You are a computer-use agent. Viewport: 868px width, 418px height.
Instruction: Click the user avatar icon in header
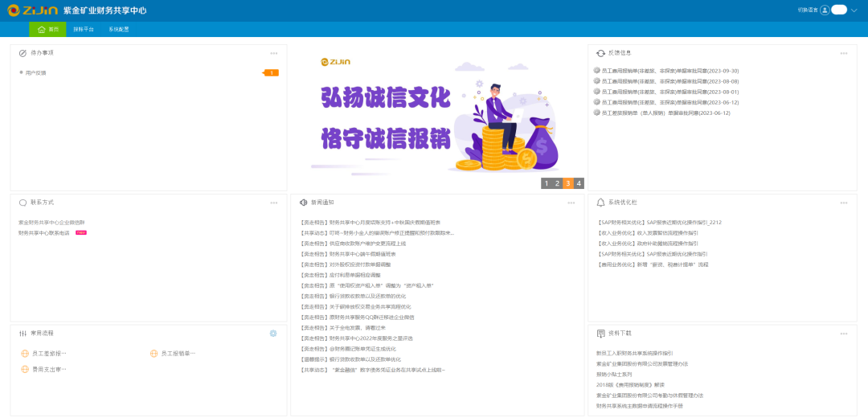825,10
